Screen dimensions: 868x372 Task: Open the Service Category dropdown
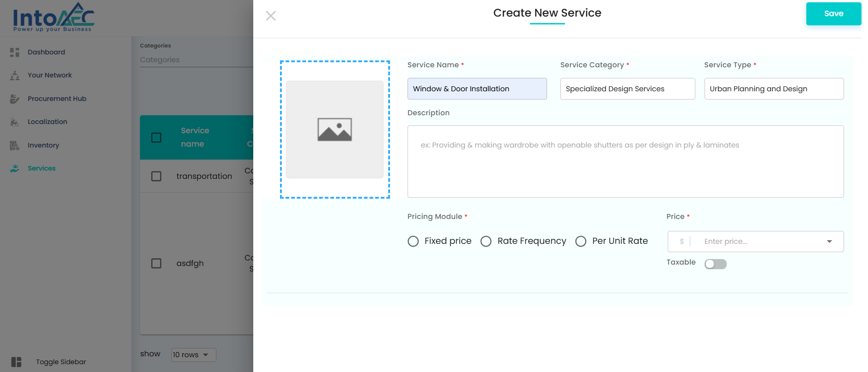point(627,89)
